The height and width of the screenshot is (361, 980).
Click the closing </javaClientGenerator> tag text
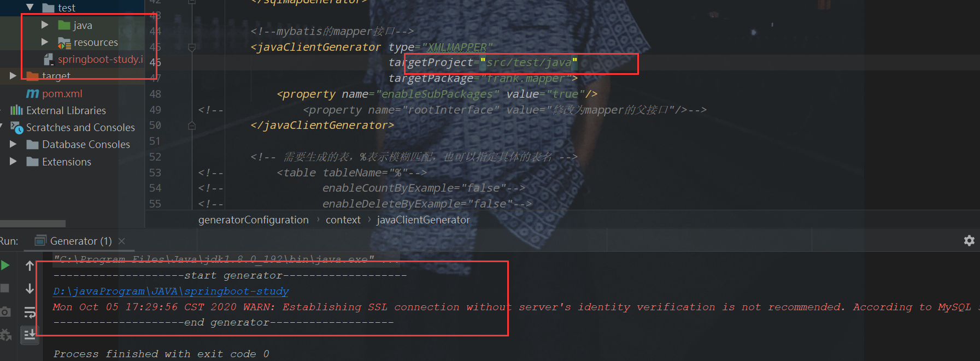[322, 125]
